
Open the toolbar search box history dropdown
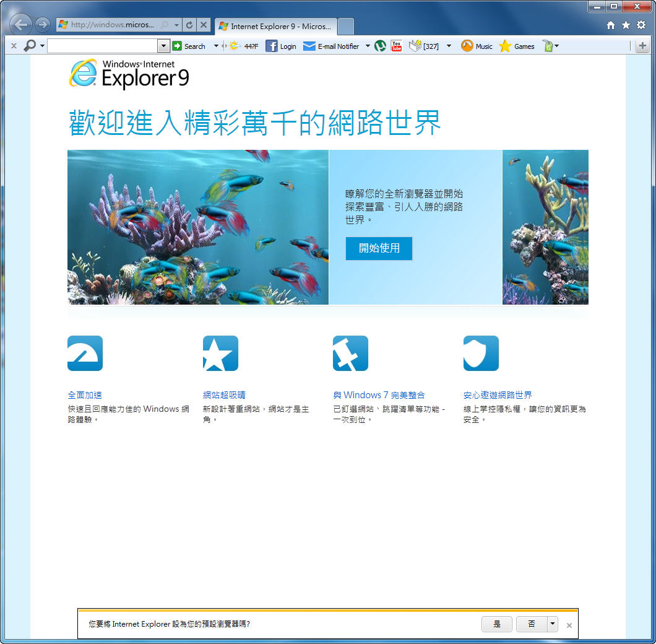point(163,46)
